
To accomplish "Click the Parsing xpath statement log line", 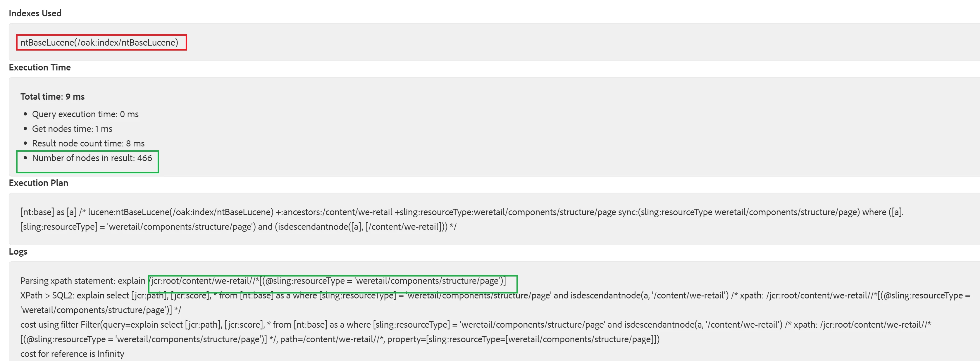I will coord(83,281).
